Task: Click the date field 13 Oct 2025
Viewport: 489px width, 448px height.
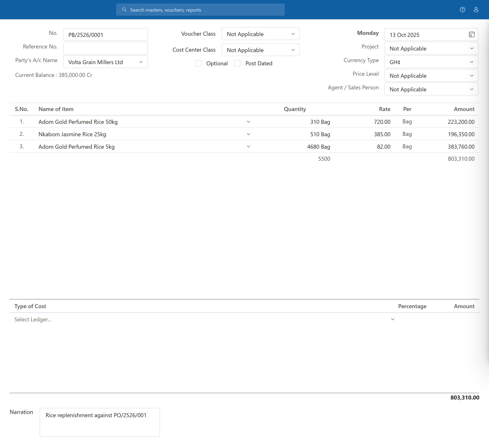Action: (x=431, y=35)
